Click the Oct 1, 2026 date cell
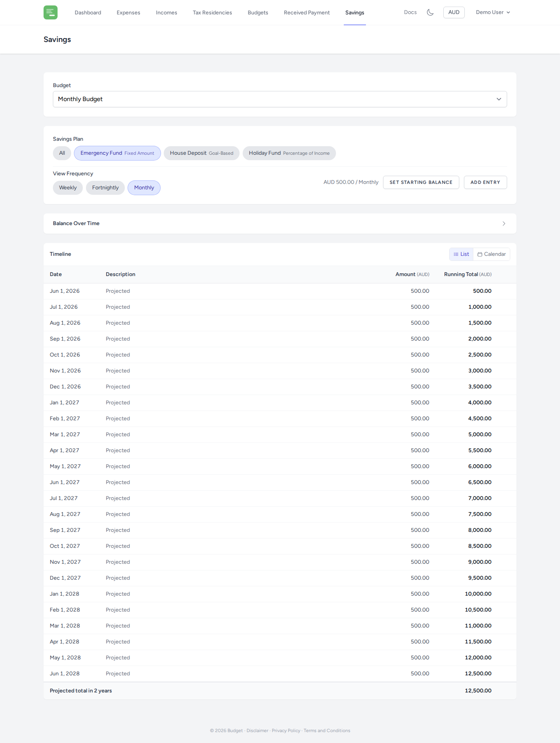560x743 pixels. click(65, 355)
